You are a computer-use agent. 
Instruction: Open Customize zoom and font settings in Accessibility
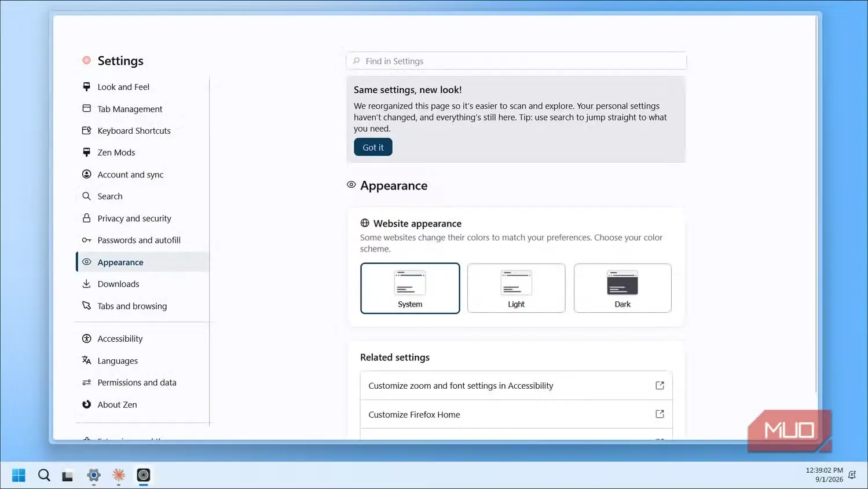point(516,385)
